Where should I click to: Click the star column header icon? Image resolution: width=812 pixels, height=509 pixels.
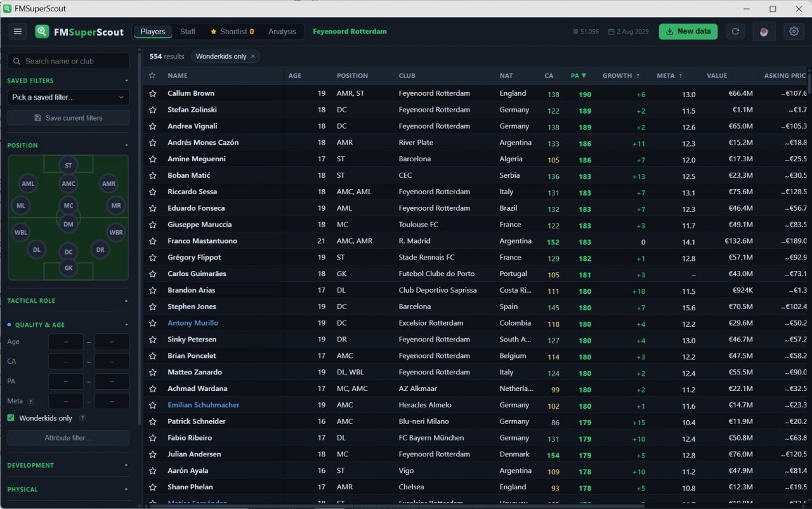point(152,76)
